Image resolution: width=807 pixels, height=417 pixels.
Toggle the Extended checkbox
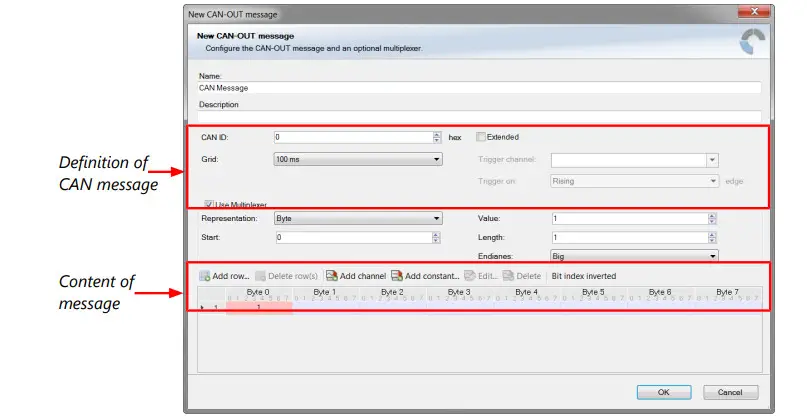[x=481, y=137]
